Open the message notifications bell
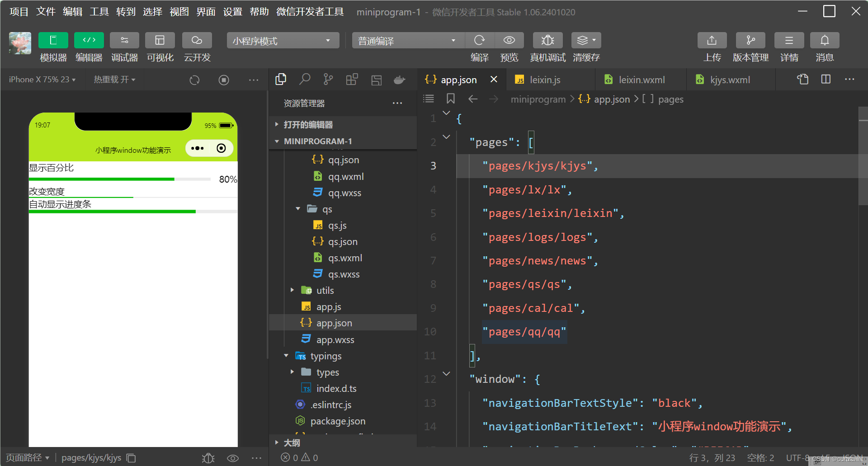This screenshot has height=466, width=868. click(825, 40)
